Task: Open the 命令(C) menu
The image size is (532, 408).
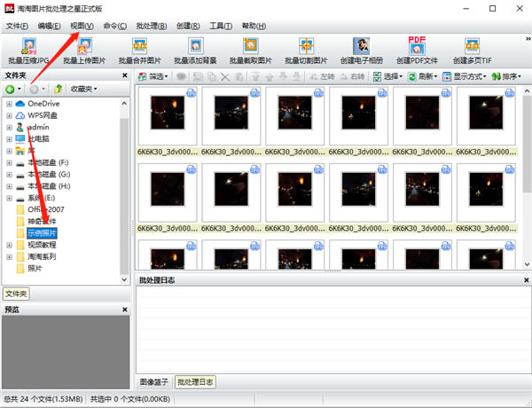Action: pyautogui.click(x=115, y=26)
